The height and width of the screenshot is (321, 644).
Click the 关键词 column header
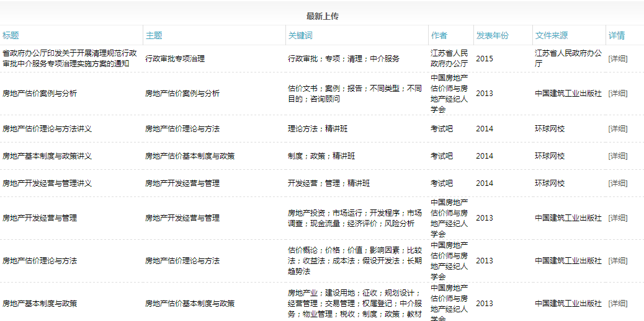click(300, 35)
